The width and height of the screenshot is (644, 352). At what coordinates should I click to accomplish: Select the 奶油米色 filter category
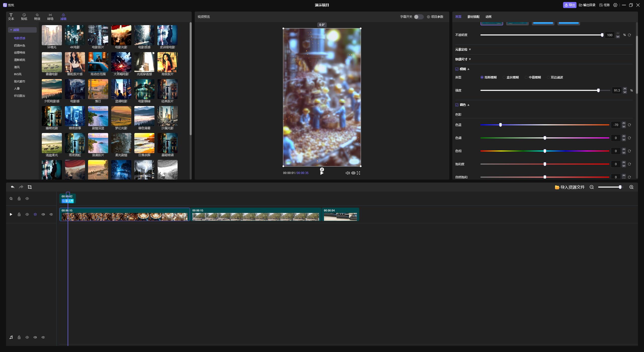[20, 46]
